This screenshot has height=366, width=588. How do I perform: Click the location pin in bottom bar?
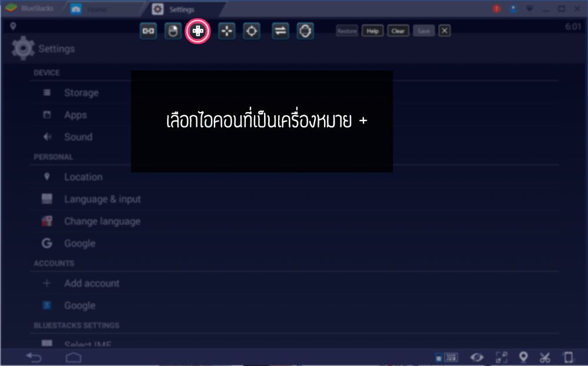[523, 357]
